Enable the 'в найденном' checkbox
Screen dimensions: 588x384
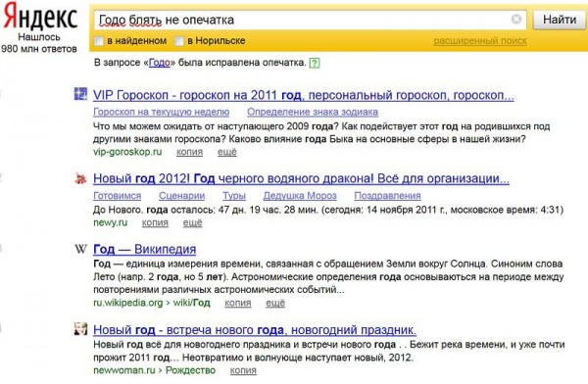tap(99, 41)
